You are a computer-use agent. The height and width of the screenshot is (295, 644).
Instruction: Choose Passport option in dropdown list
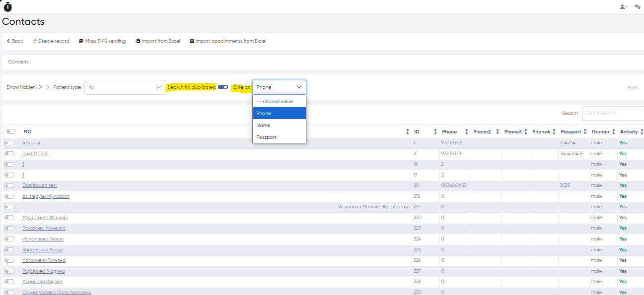point(266,137)
